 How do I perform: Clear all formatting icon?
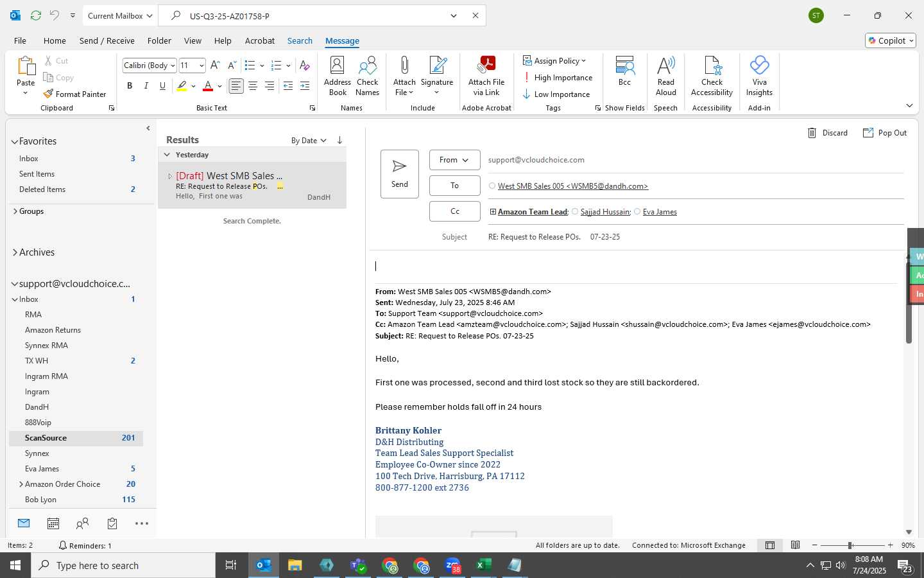click(x=304, y=66)
